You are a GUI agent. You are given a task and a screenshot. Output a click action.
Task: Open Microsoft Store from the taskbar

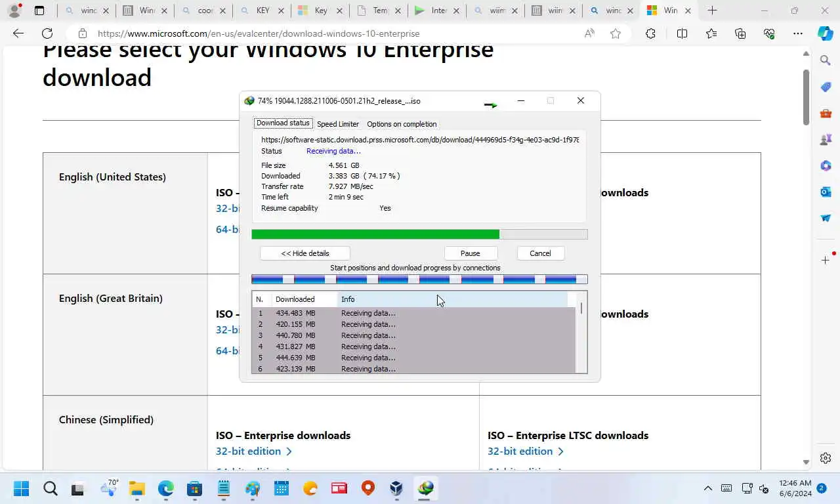coord(194,488)
